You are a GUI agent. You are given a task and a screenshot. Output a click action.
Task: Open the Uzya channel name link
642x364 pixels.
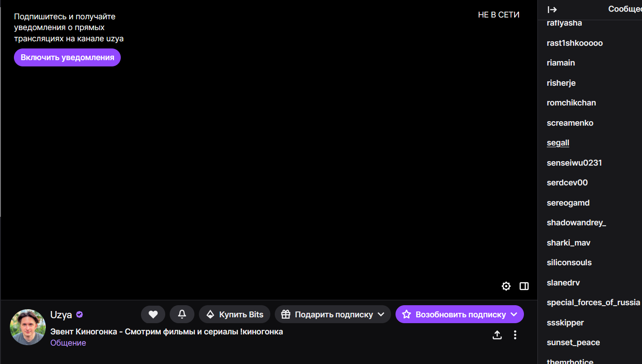coord(61,315)
